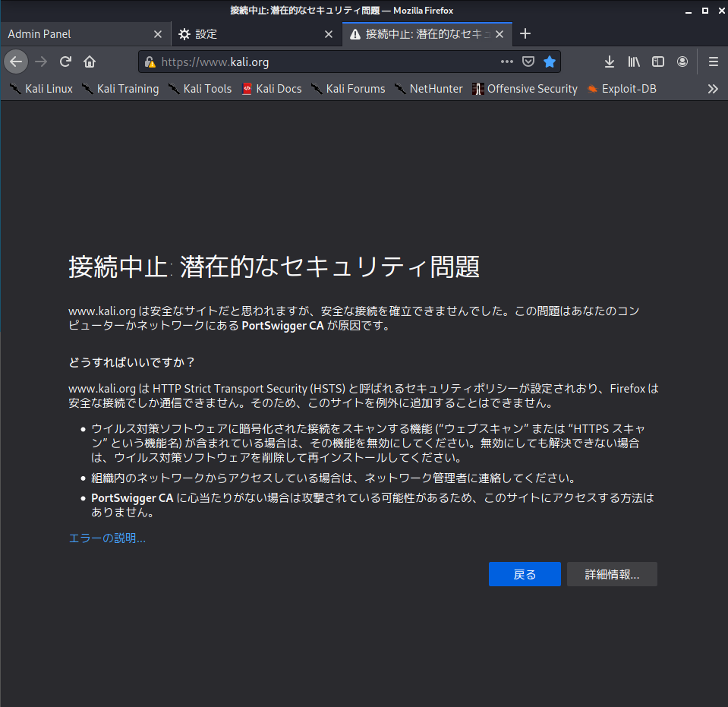Expand the hidden bookmarks overflow chevron

point(713,89)
